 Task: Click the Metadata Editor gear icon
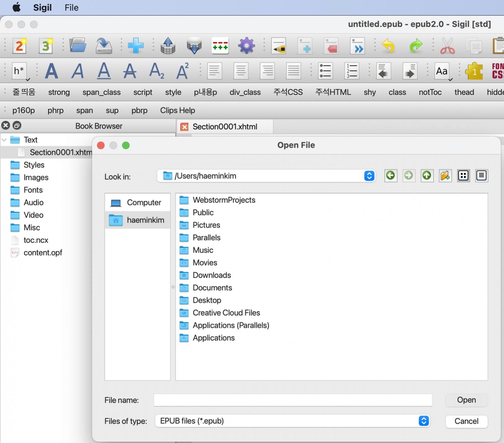point(247,46)
